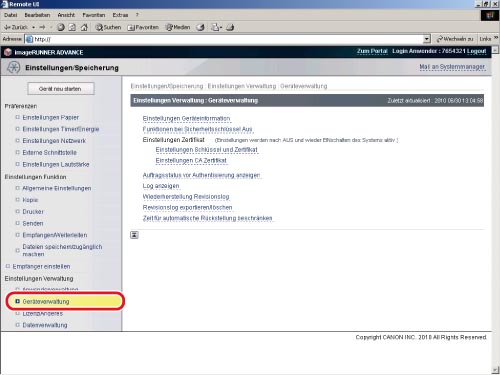This screenshot has width=500, height=375.
Task: Click breadcrumb Einstellungen/Speicherung
Action: (167, 86)
